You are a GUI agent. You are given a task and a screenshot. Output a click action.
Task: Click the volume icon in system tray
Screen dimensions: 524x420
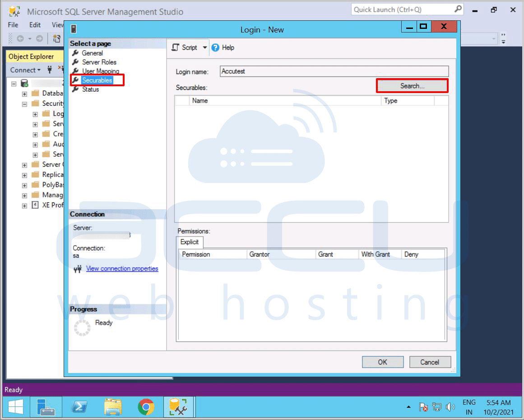(x=450, y=407)
